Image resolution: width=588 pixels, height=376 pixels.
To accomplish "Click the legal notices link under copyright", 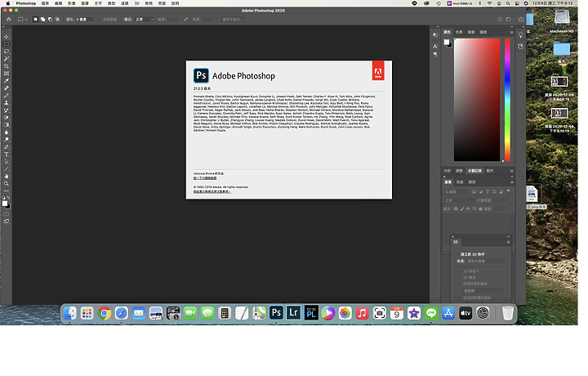I will 212,192.
